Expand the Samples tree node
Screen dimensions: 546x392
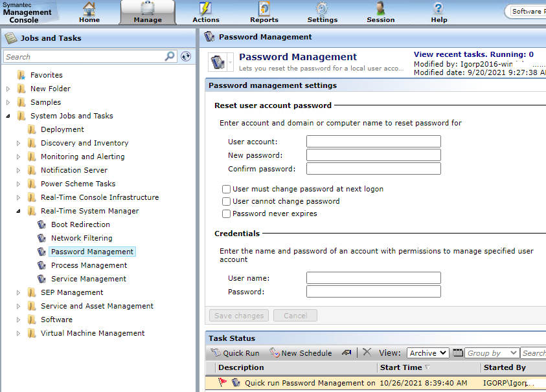pos(8,102)
